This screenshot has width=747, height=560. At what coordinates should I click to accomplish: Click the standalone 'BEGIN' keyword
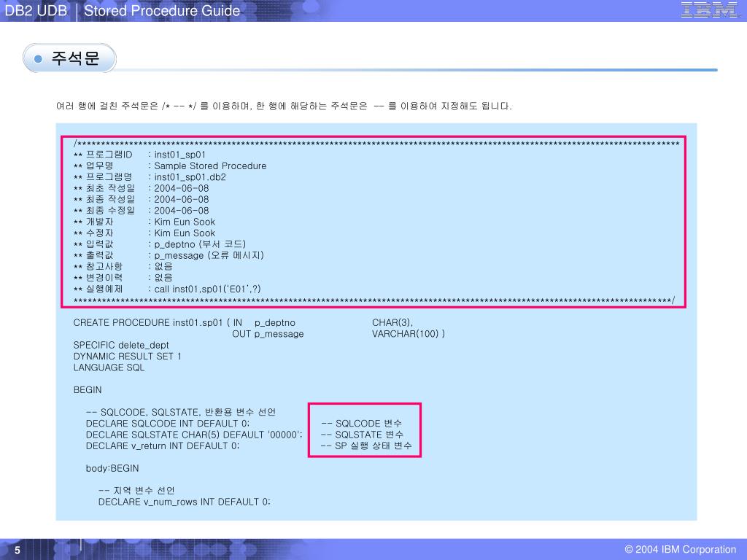(88, 389)
